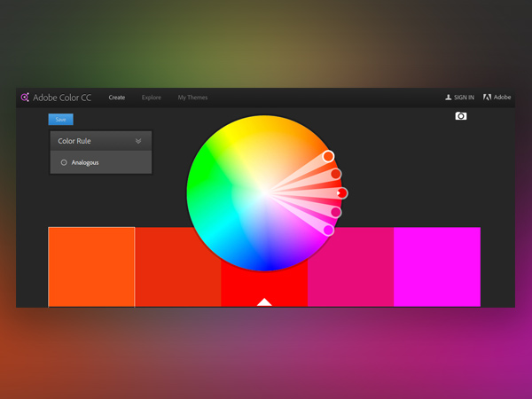
Task: Select the pink color wheel handle
Action: 336,213
